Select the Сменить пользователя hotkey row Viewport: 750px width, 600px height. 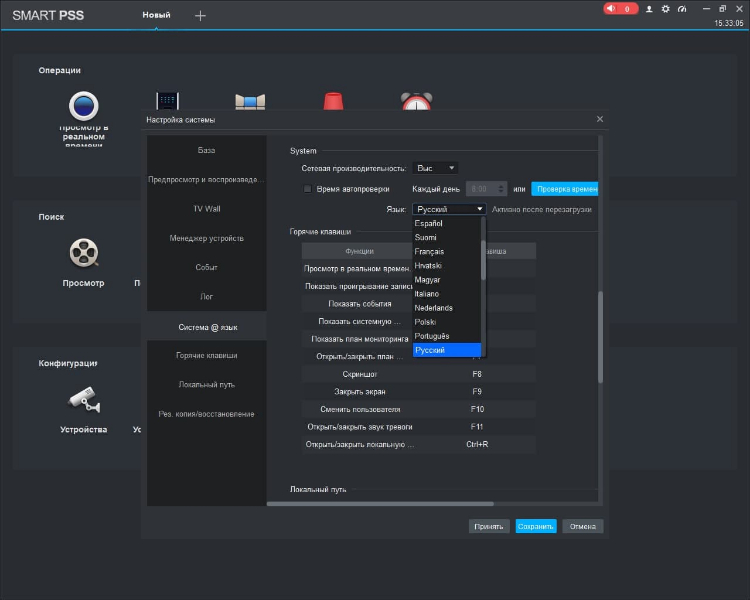[x=419, y=410]
